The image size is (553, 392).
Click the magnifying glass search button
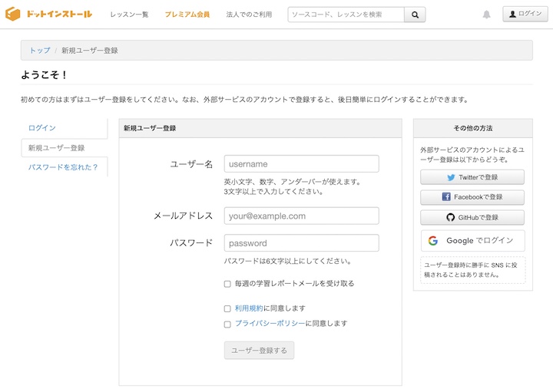[x=415, y=15]
